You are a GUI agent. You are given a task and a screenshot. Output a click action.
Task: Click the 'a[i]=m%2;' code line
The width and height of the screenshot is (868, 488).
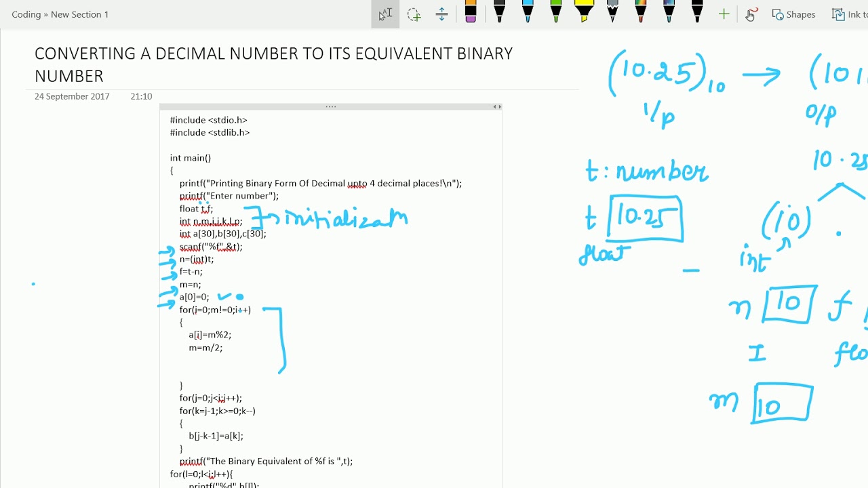click(210, 335)
